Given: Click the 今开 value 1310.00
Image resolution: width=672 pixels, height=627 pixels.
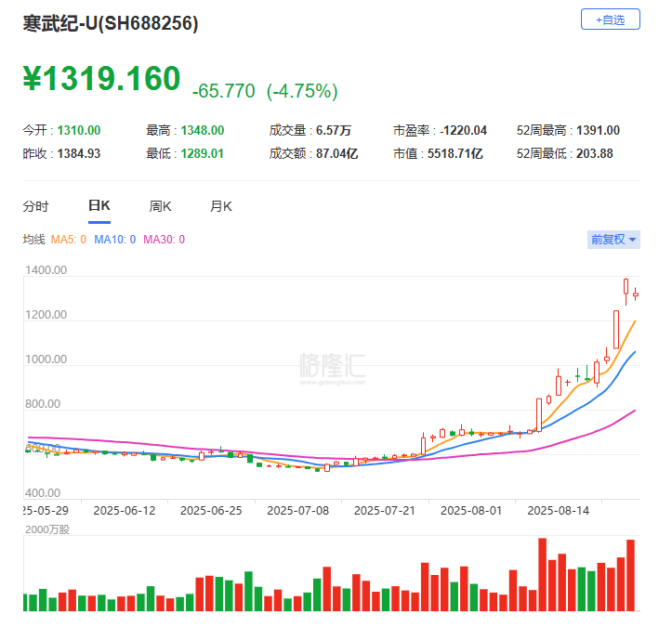Looking at the screenshot, I should point(79,130).
